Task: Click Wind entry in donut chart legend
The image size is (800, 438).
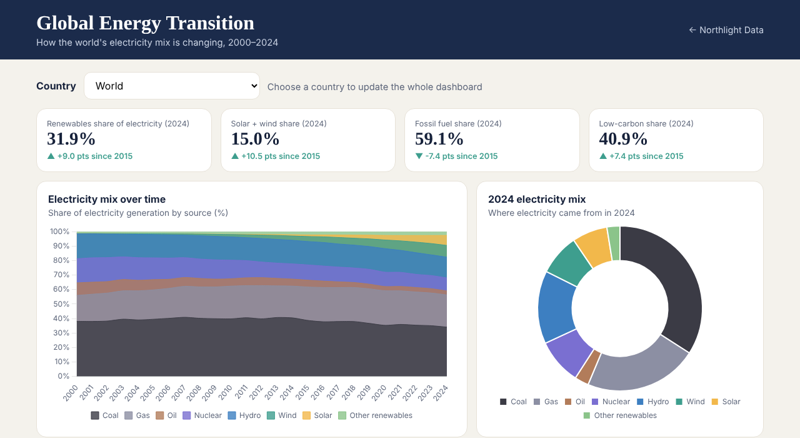Action: (690, 402)
